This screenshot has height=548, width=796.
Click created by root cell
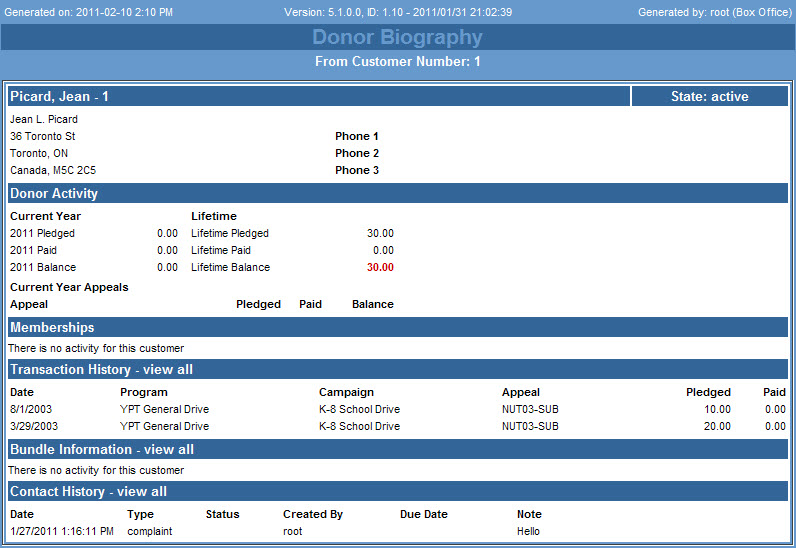pyautogui.click(x=292, y=531)
